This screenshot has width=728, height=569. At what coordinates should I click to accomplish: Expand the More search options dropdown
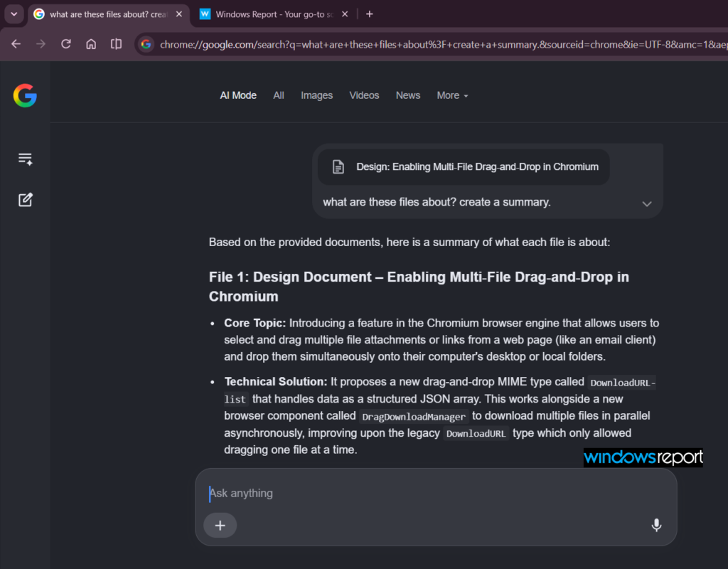pos(453,95)
